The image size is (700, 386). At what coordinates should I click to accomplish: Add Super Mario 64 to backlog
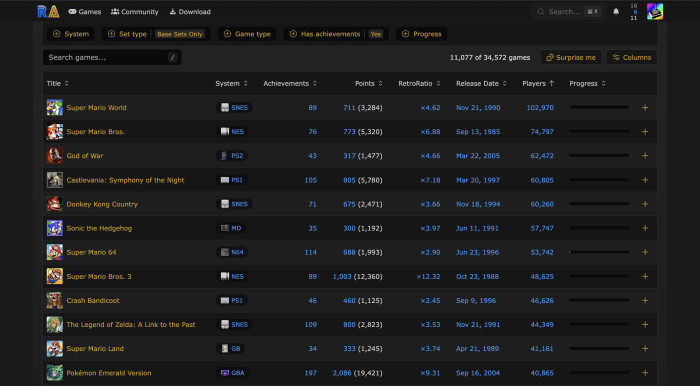pos(645,252)
